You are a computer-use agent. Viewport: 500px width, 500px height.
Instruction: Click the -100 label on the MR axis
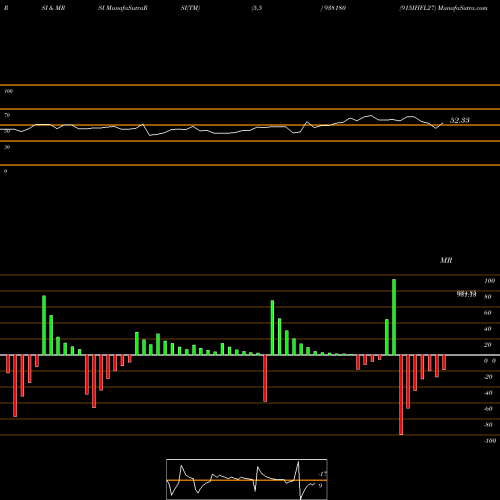pyautogui.click(x=490, y=441)
